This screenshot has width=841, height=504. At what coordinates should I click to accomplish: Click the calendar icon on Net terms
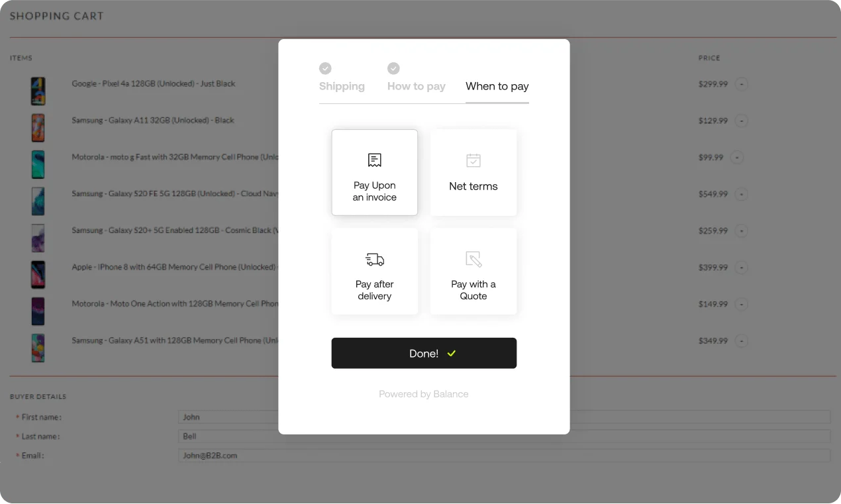coord(473,160)
